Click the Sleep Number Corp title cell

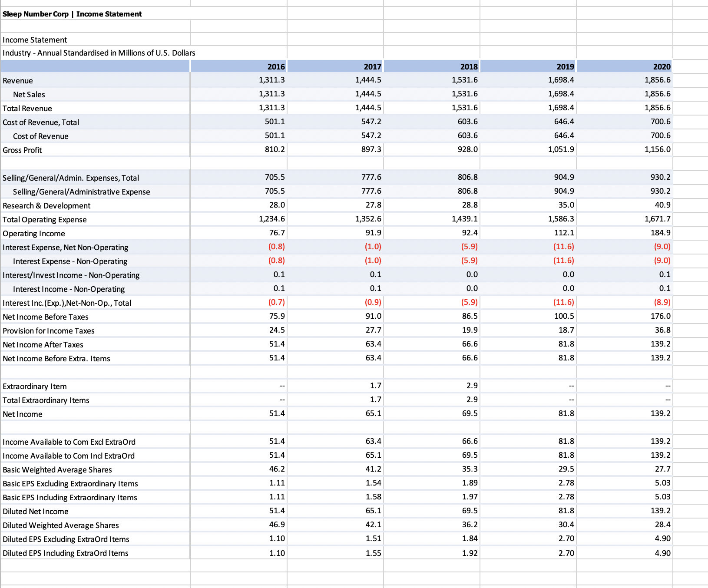pos(72,13)
